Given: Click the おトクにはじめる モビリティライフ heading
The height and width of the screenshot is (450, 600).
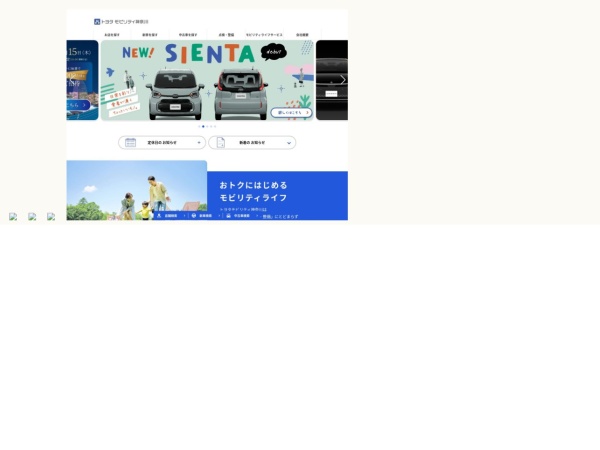Looking at the screenshot, I should click(x=253, y=191).
